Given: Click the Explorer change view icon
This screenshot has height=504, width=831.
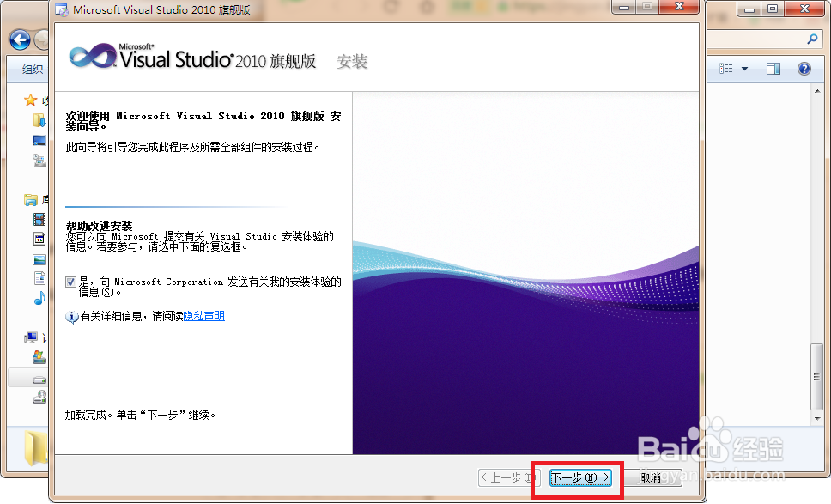Looking at the screenshot, I should pos(725,69).
